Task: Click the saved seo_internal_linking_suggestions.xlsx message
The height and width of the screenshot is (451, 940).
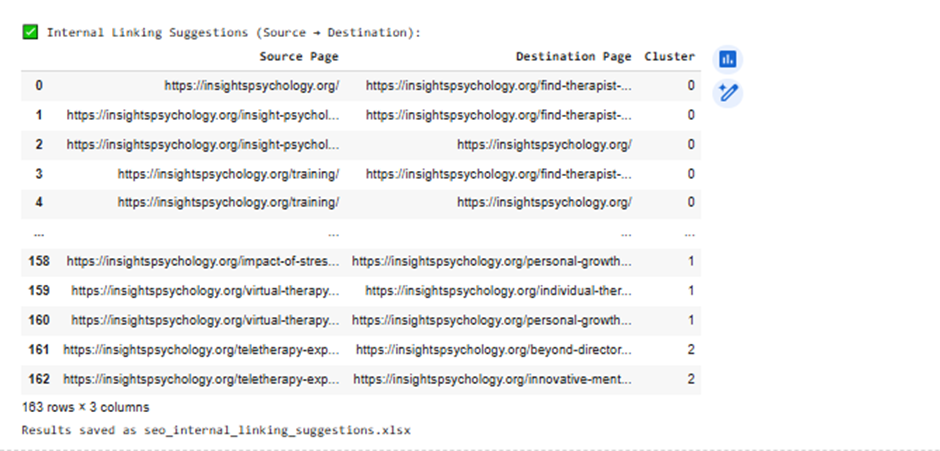Action: [216, 430]
